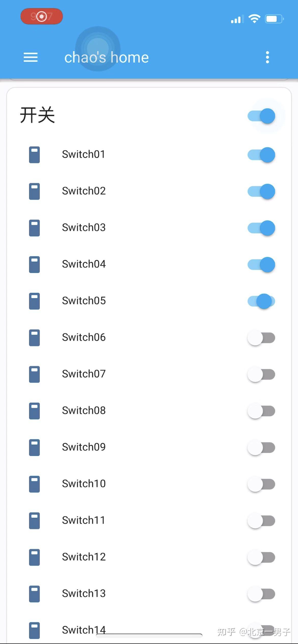298x644 pixels.
Task: Open the hamburger sidebar menu
Action: (31, 57)
